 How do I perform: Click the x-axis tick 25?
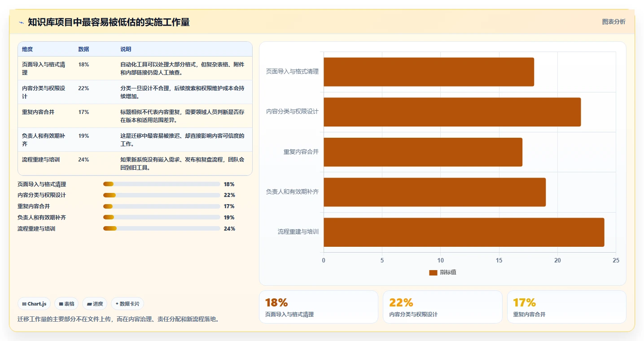pos(616,261)
